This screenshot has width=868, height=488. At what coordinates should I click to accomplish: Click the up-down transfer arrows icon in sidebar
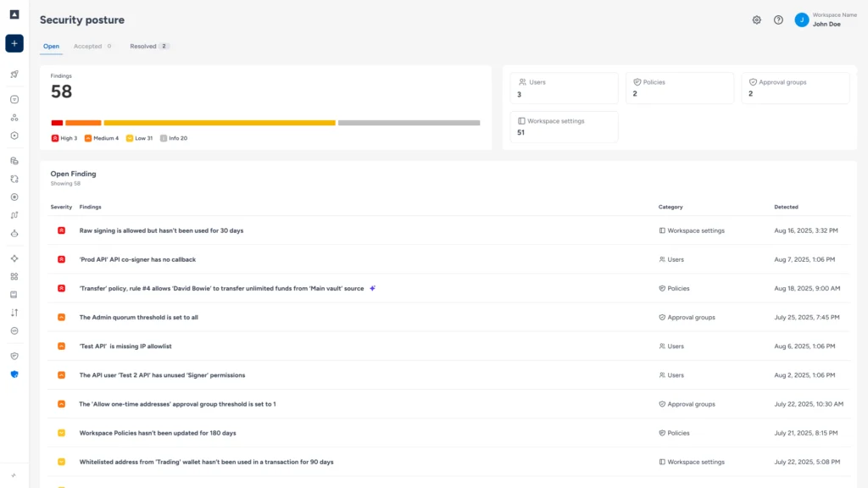[x=14, y=312]
